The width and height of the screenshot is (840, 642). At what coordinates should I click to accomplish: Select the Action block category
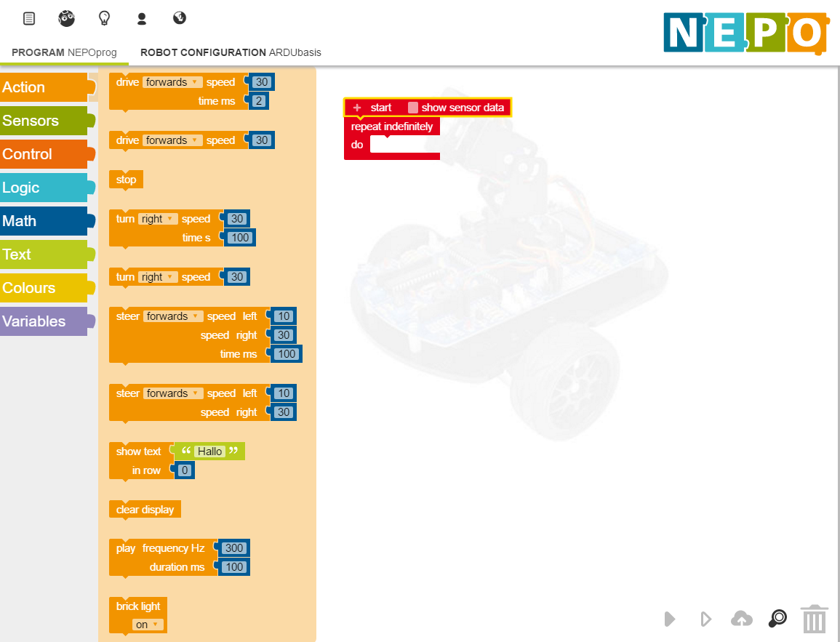(47, 87)
